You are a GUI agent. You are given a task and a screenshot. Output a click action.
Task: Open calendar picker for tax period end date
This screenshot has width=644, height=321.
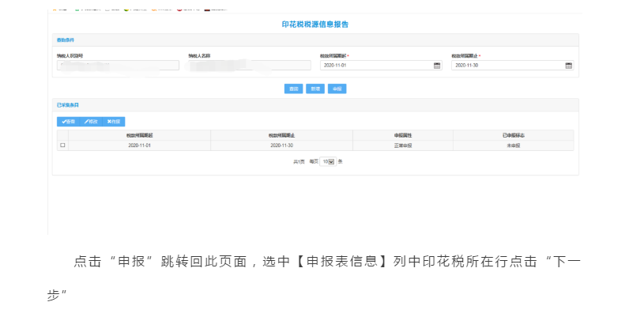568,66
